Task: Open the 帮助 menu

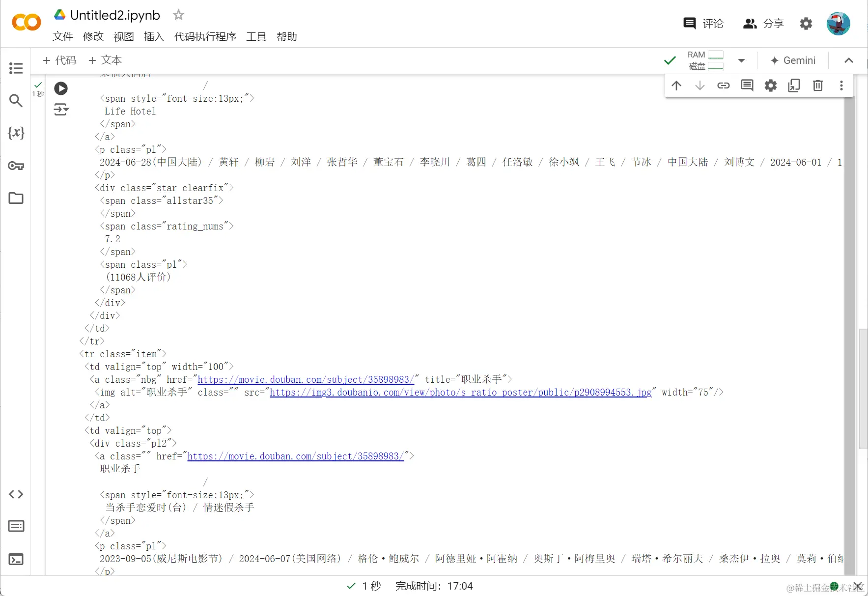Action: pyautogui.click(x=287, y=37)
